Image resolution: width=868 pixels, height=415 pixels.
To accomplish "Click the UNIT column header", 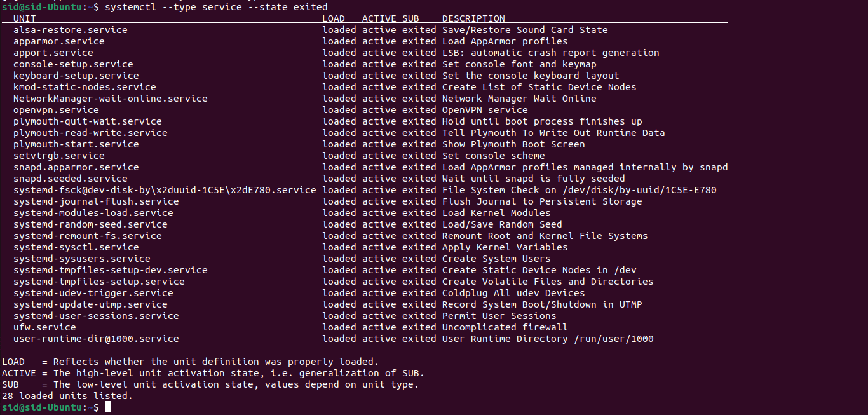I will [x=25, y=18].
